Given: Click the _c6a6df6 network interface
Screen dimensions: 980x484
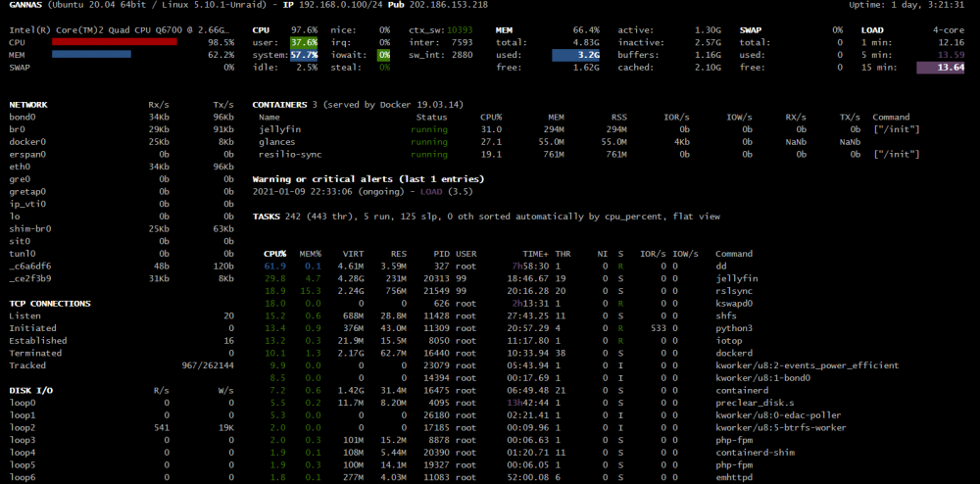Looking at the screenshot, I should 30,266.
